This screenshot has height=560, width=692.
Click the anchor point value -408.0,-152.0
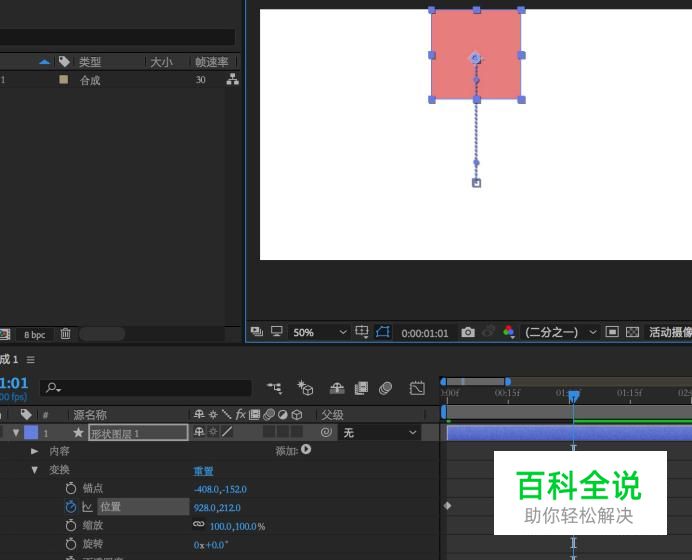(220, 489)
